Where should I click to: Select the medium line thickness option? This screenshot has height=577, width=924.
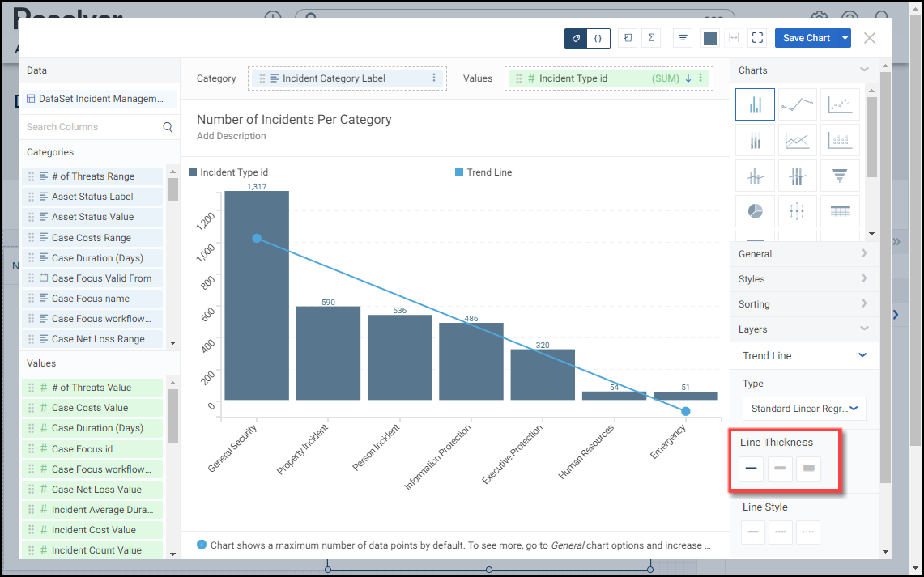[780, 469]
